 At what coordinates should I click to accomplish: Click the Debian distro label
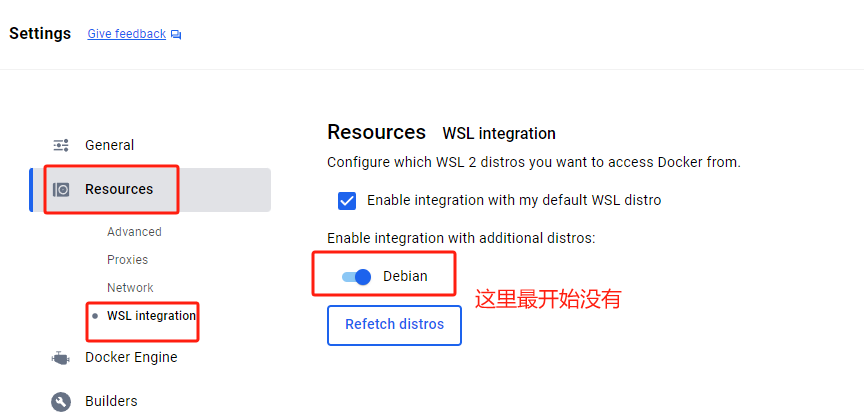(x=405, y=276)
